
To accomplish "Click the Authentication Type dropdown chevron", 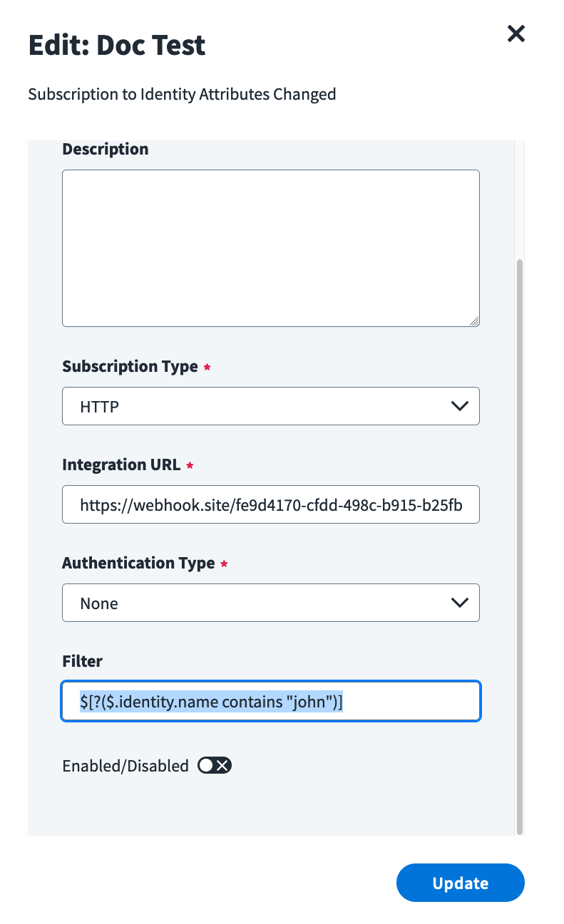I will pos(459,602).
